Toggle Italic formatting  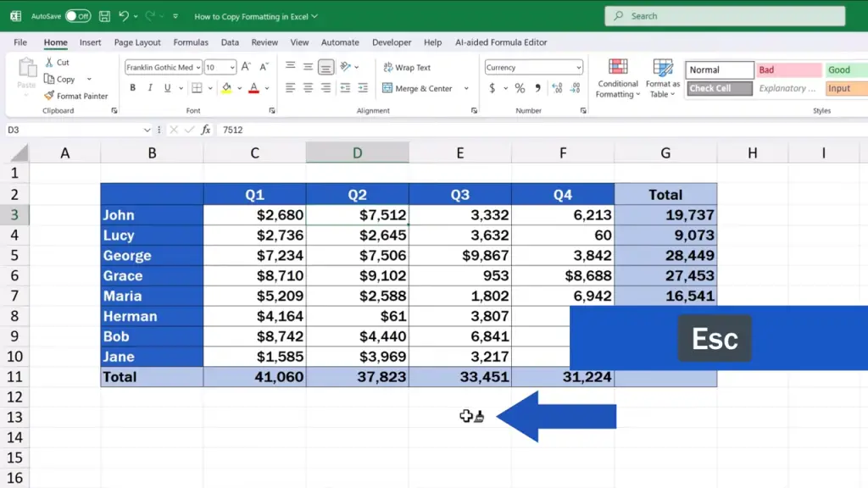tap(150, 88)
